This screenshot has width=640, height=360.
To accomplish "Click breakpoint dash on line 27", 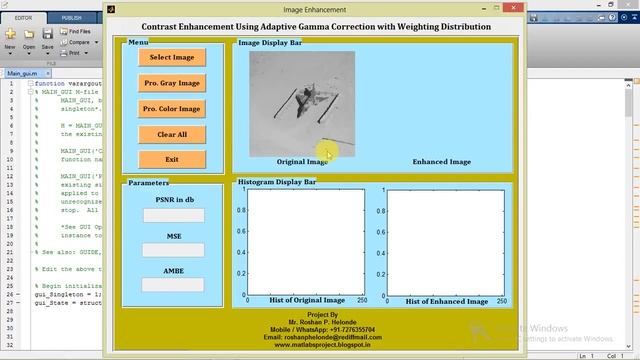I will click(x=18, y=303).
